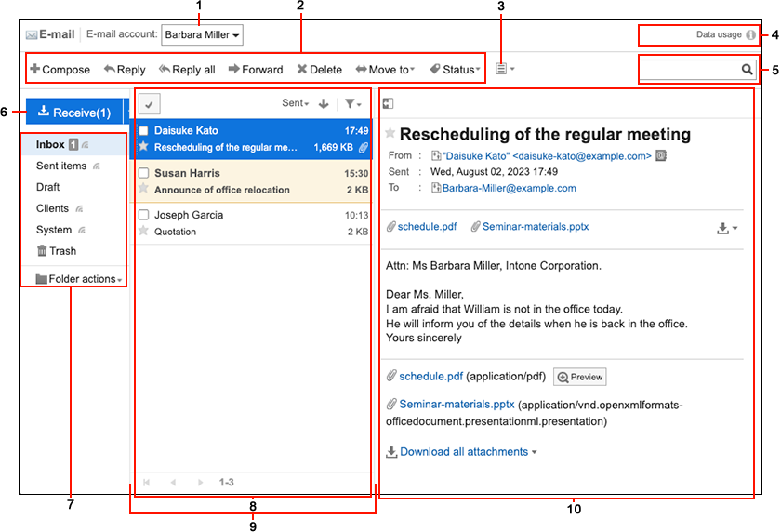The image size is (781, 532).
Task: Star the Quotation e-mail
Action: pyautogui.click(x=143, y=231)
